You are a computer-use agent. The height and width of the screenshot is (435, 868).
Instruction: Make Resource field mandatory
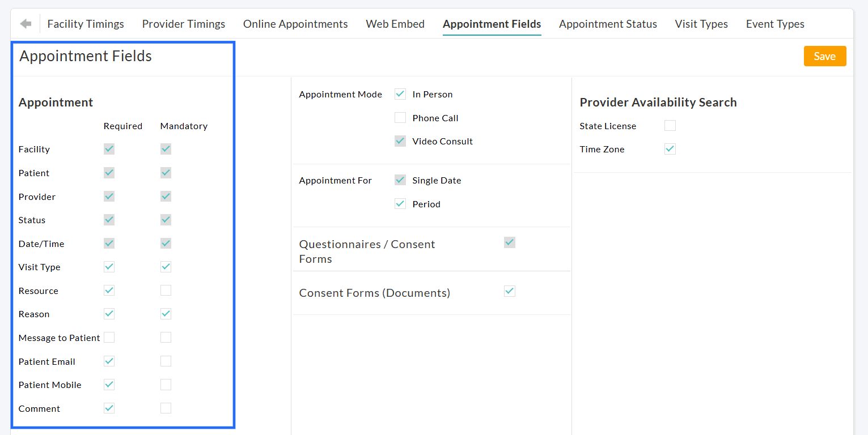click(x=166, y=290)
